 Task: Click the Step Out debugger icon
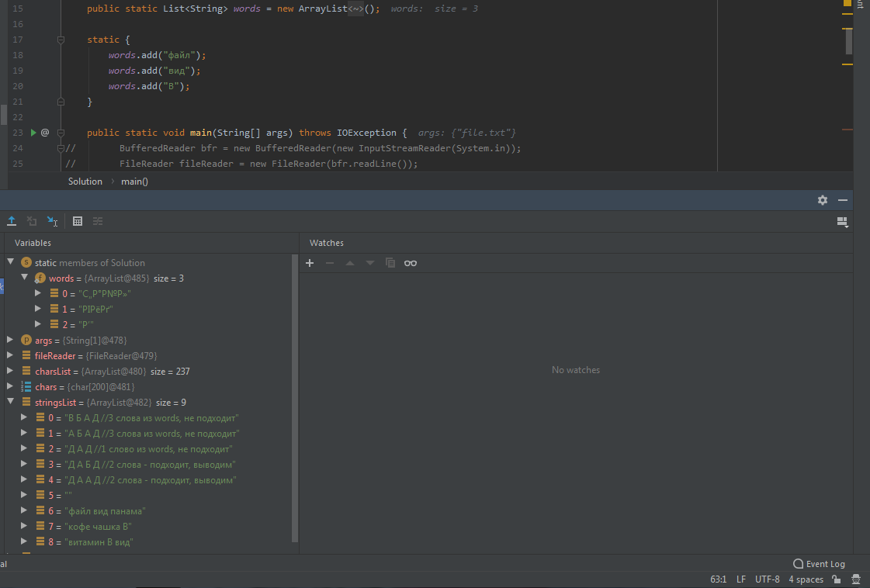click(12, 221)
